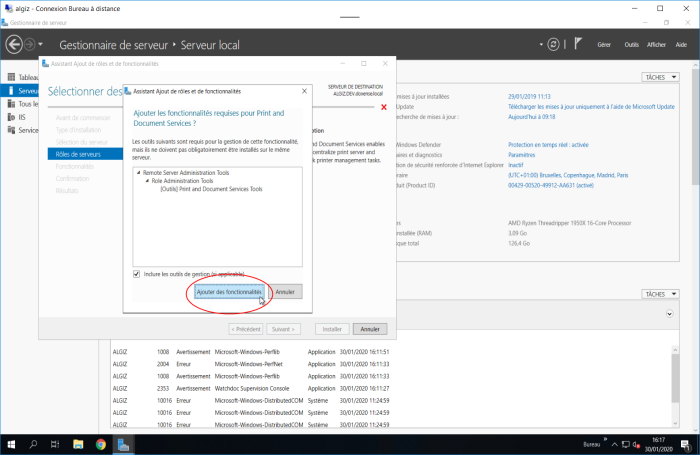This screenshot has width=700, height=455.
Task: Uncheck 'Inclure les outils de gestion' checkbox
Action: 137,273
